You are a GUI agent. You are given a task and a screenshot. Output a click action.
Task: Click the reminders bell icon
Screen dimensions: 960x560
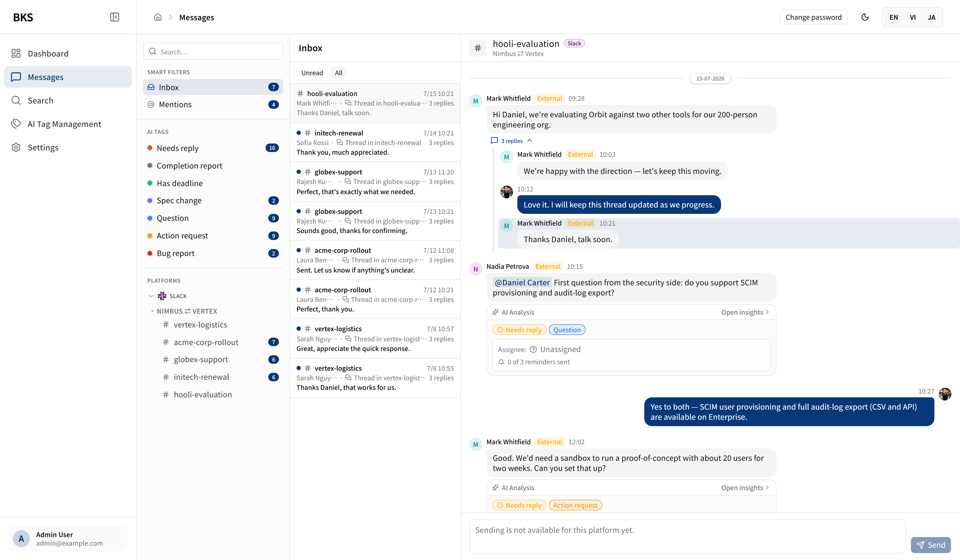[x=501, y=362]
